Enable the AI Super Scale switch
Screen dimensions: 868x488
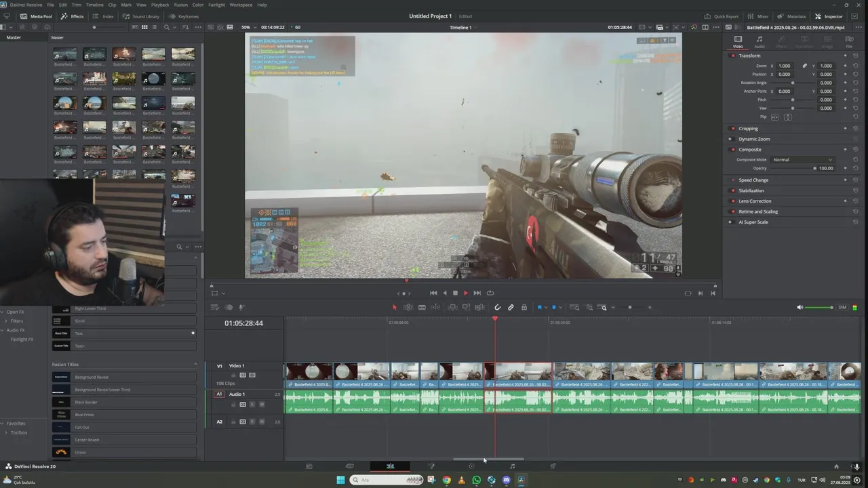[x=730, y=222]
